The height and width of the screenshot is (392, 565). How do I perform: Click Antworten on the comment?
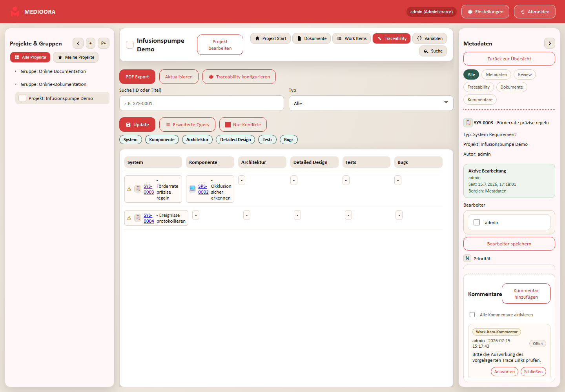click(x=505, y=372)
